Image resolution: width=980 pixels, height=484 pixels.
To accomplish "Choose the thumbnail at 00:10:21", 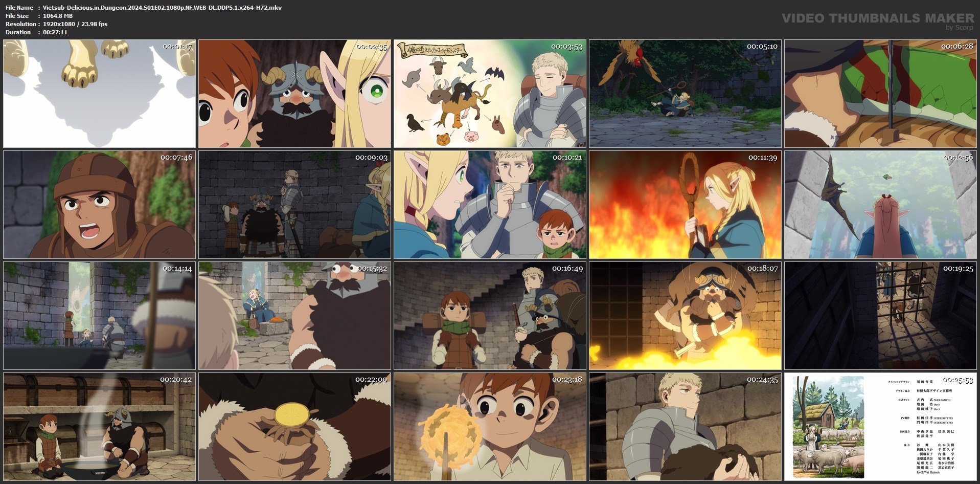I will tap(490, 205).
